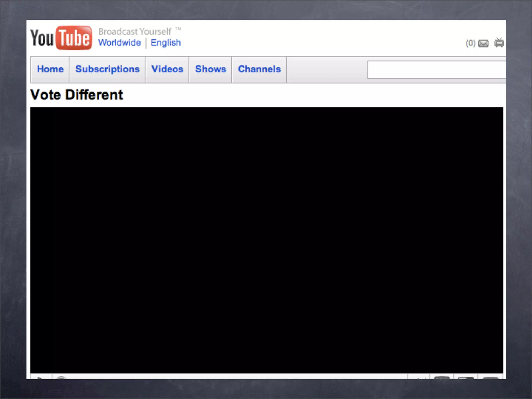The height and width of the screenshot is (399, 532).
Task: Click the middle of three bottom-right player buttons
Action: pyautogui.click(x=466, y=377)
